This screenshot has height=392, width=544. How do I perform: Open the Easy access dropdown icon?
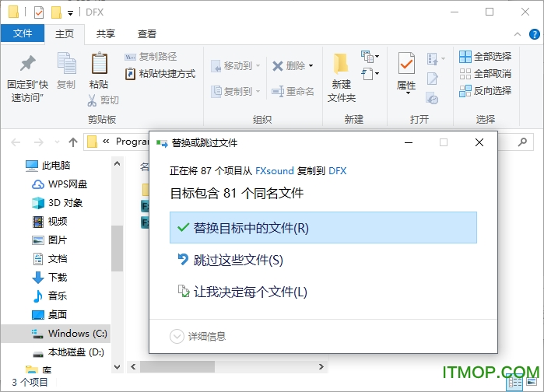coord(370,73)
